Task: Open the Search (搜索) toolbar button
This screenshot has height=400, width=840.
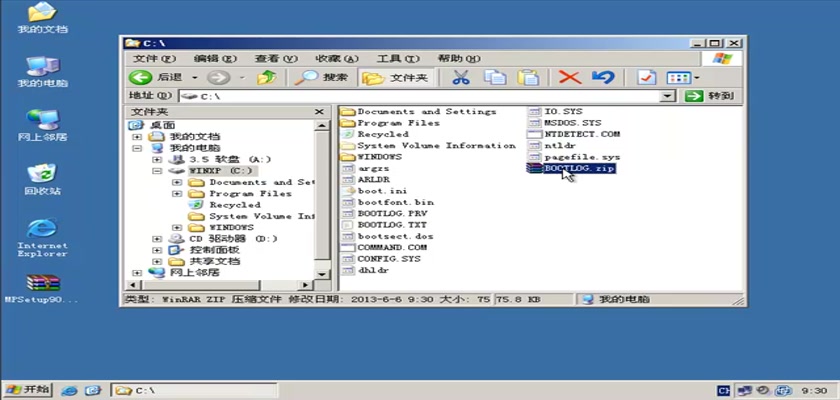Action: (x=321, y=78)
